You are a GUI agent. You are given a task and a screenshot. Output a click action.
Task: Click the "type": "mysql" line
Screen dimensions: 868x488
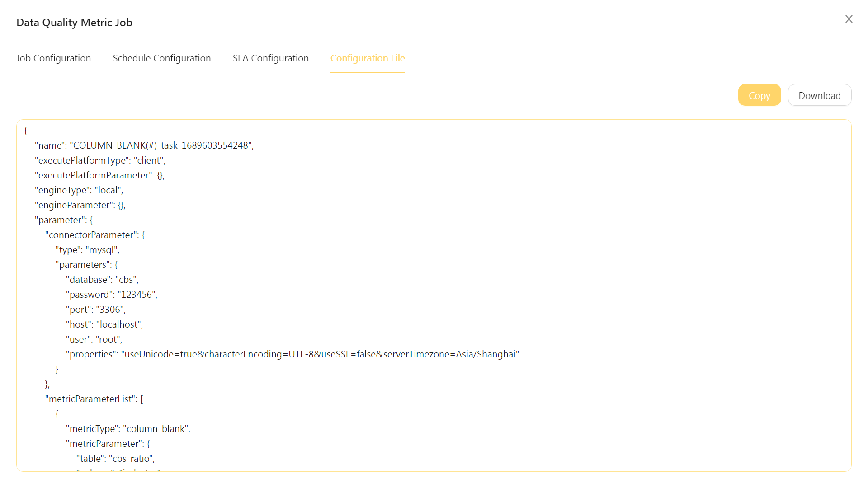tap(87, 250)
